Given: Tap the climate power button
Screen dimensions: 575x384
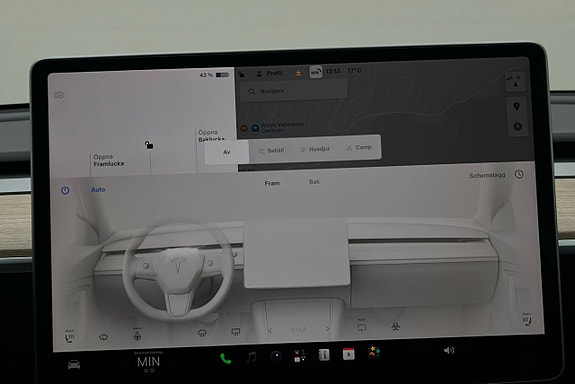Looking at the screenshot, I should coord(65,190).
